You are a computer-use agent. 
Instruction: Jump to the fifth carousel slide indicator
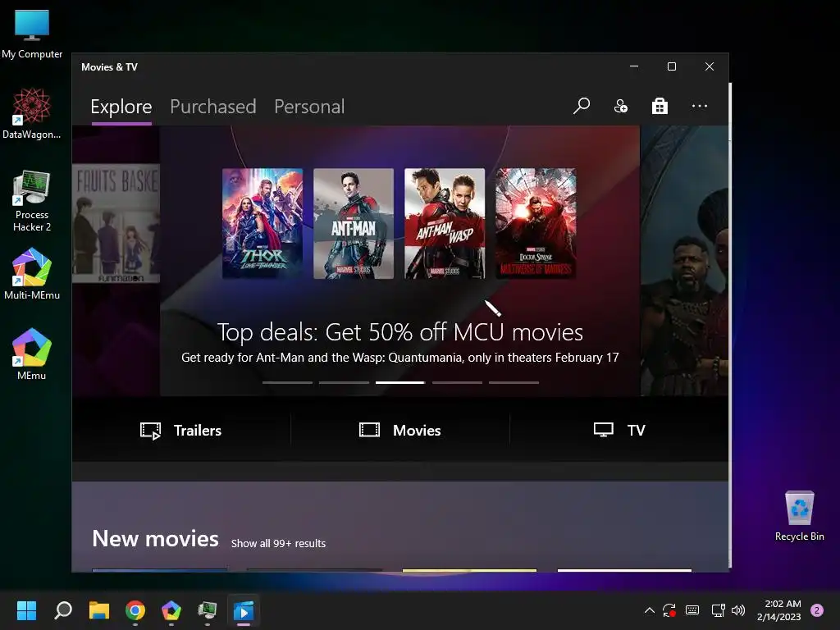tap(514, 382)
